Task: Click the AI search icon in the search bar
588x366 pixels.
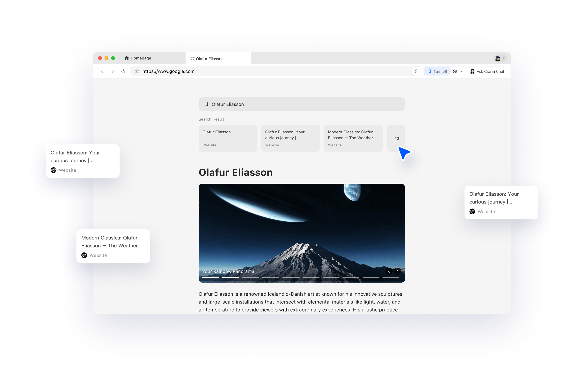Action: coord(206,104)
